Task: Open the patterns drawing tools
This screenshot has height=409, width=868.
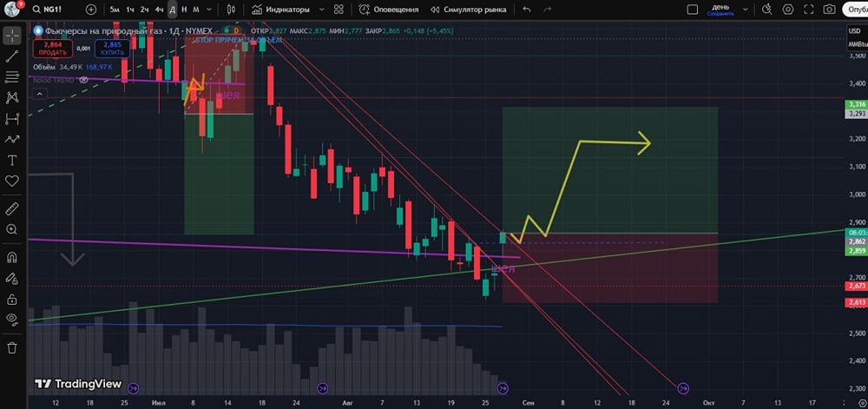Action: [x=12, y=98]
